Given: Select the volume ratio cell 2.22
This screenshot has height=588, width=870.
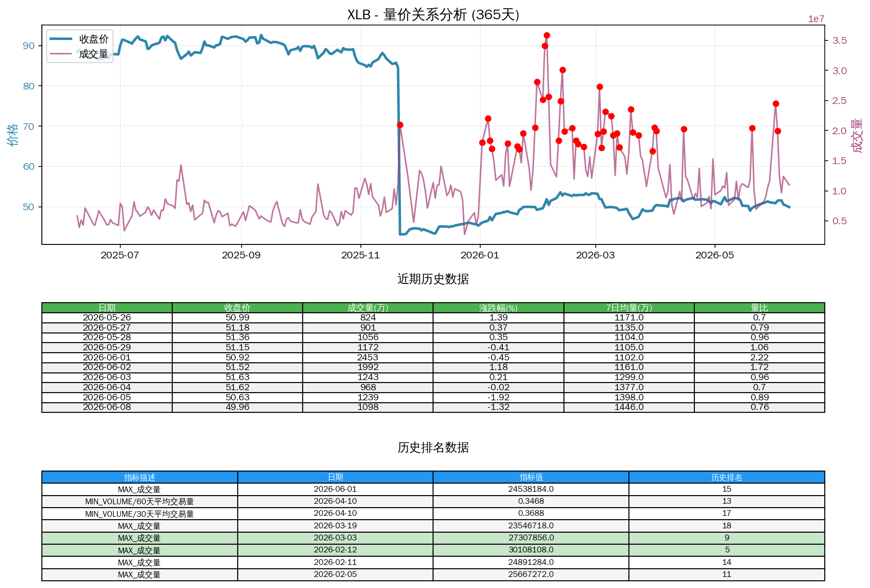Looking at the screenshot, I should (x=759, y=358).
